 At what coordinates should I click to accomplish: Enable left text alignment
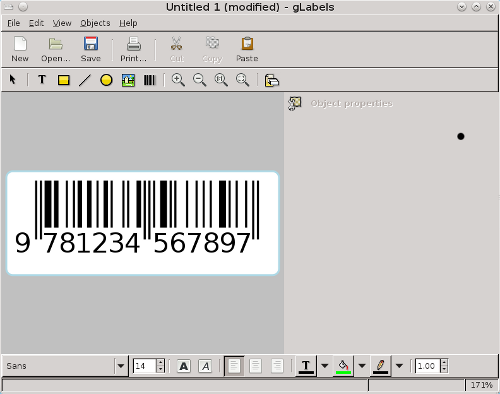point(234,366)
